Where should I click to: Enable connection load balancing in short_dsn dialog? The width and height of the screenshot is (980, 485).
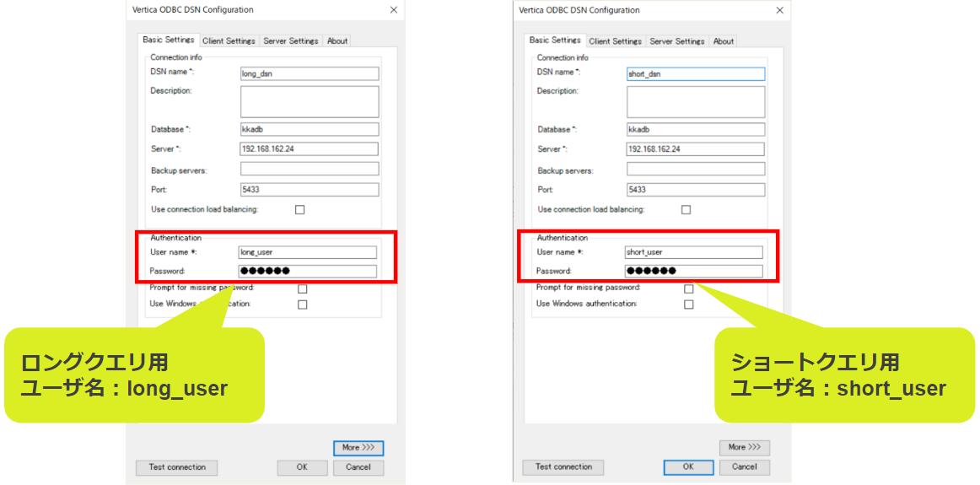[x=686, y=210]
